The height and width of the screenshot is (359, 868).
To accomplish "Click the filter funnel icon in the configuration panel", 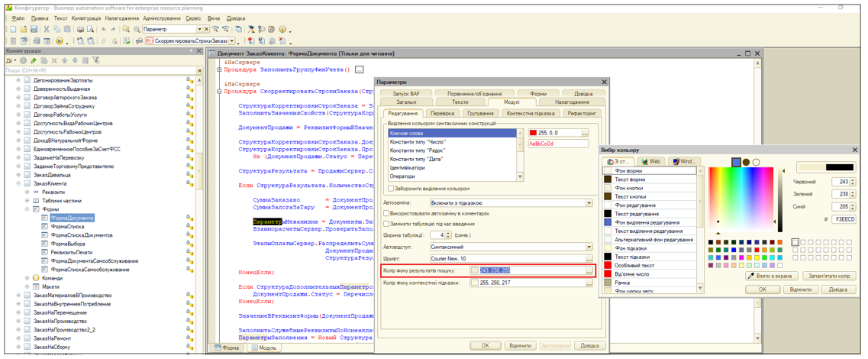I will click(x=96, y=60).
